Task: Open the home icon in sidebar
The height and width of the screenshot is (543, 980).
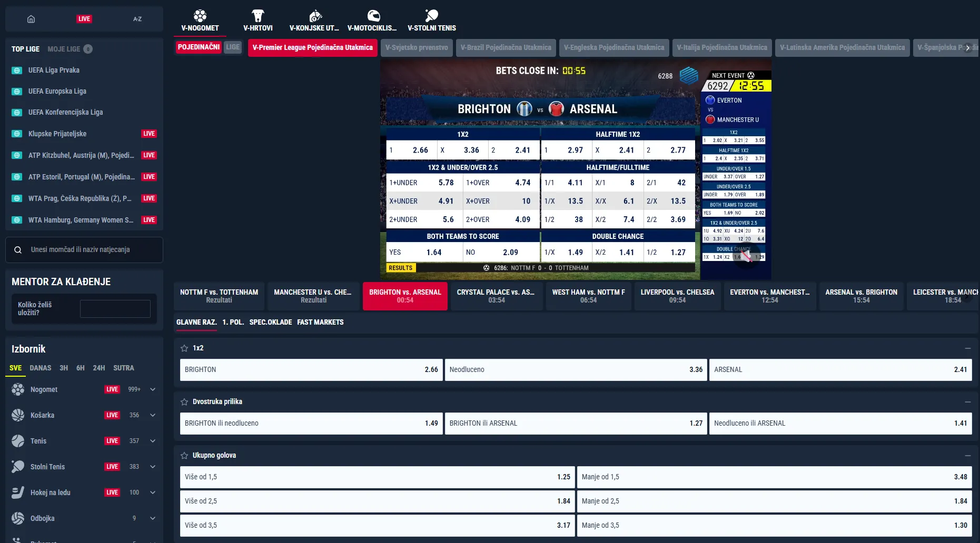Action: pos(31,19)
